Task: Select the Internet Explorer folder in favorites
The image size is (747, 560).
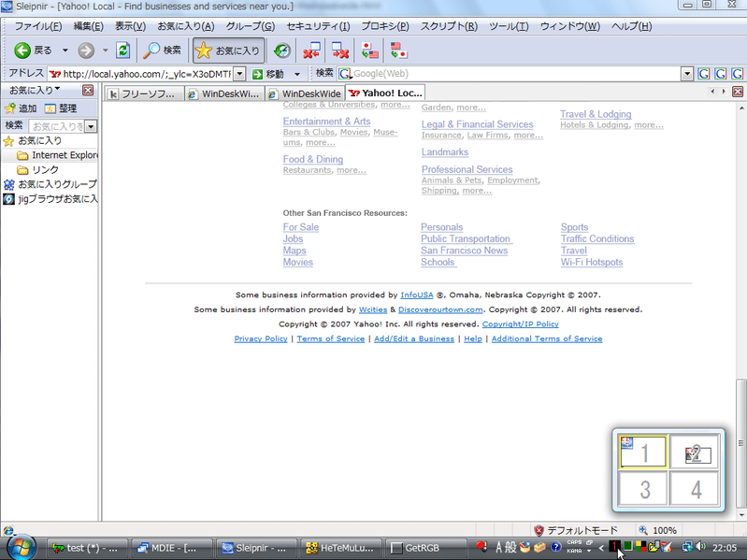Action: pos(57,155)
